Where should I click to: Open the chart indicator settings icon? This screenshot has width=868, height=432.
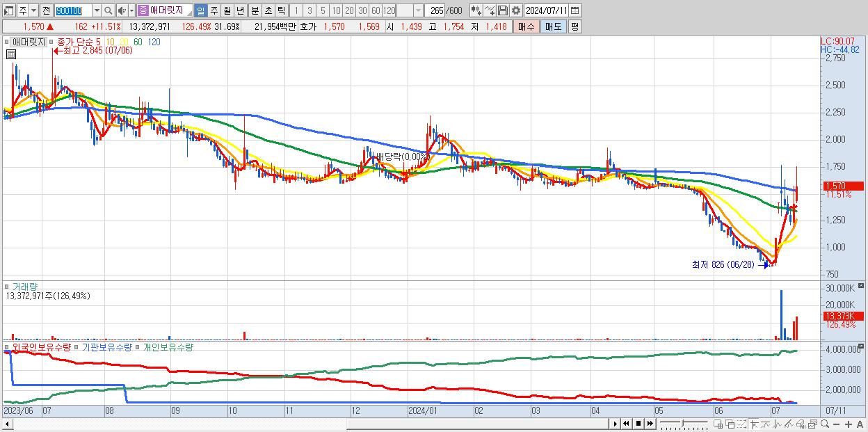(476, 11)
